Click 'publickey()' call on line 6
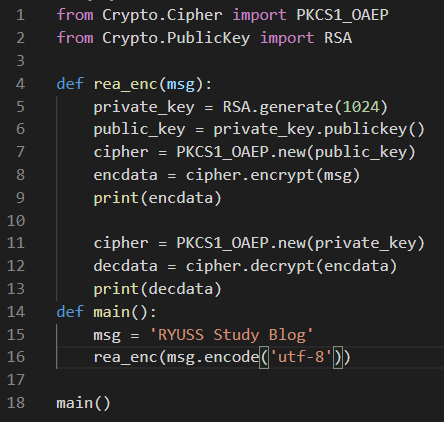The height and width of the screenshot is (422, 444). pos(374,129)
